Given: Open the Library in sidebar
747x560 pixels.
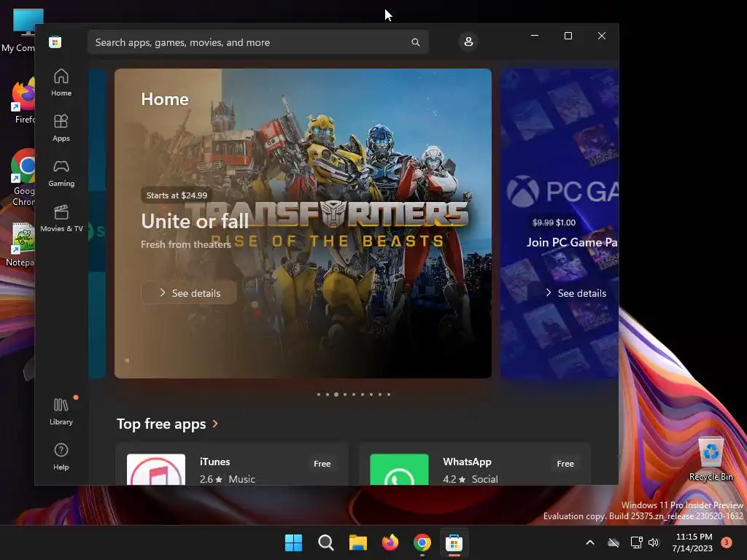Looking at the screenshot, I should tap(61, 412).
